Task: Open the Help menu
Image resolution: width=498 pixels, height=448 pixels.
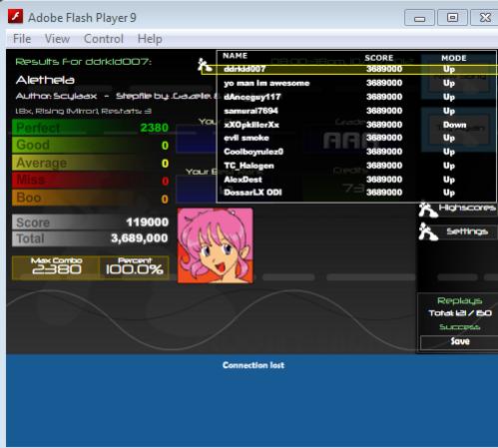Action: [150, 39]
